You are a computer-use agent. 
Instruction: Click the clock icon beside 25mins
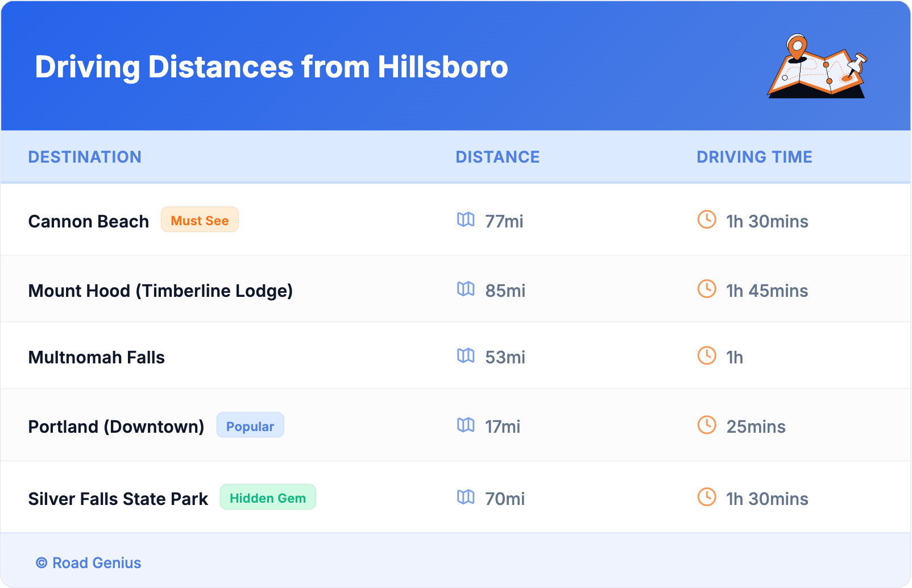coord(707,425)
